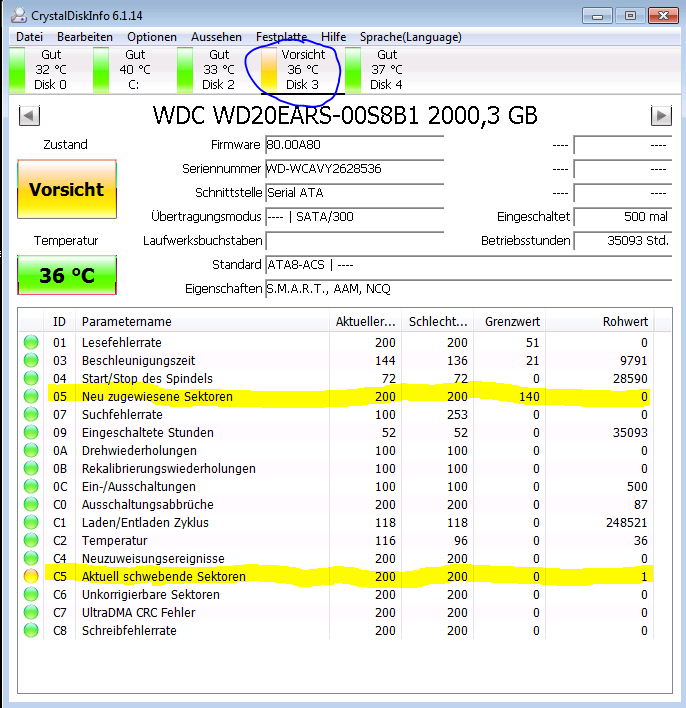Open the Optionen menu
686x708 pixels.
point(152,37)
